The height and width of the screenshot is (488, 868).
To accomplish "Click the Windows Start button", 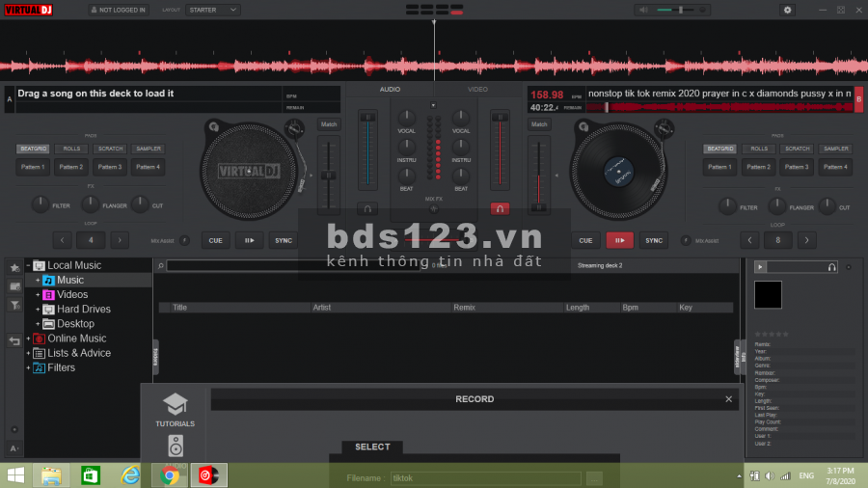I will pos(15,475).
